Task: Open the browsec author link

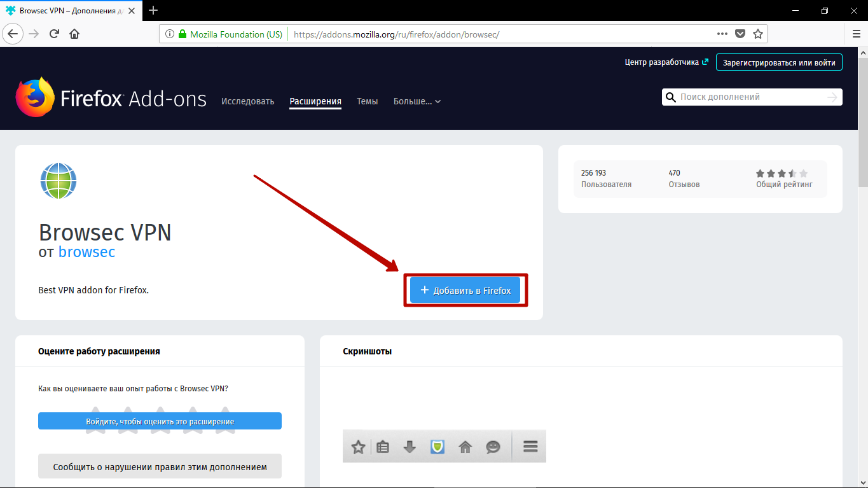Action: (86, 251)
